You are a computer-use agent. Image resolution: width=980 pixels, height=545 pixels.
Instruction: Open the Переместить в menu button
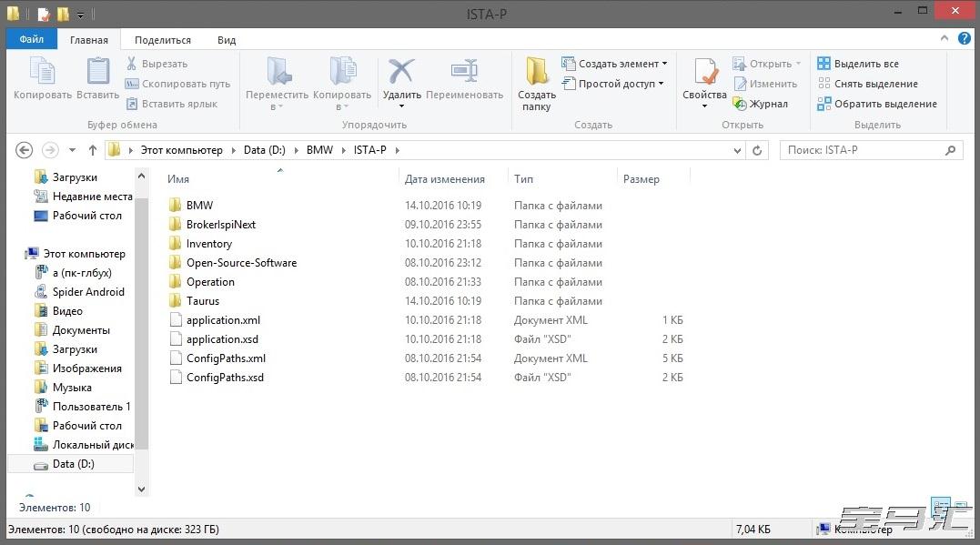coord(277,85)
